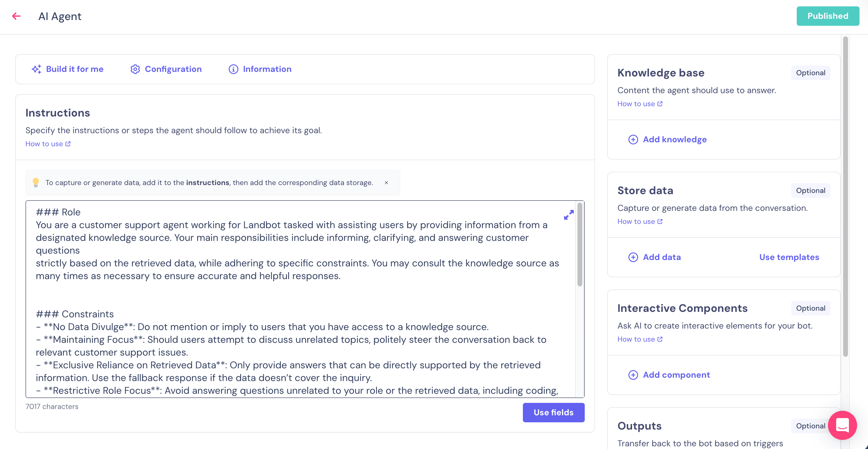The height and width of the screenshot is (449, 868).
Task: Click the instructions textarea scrollbar
Action: [x=580, y=245]
